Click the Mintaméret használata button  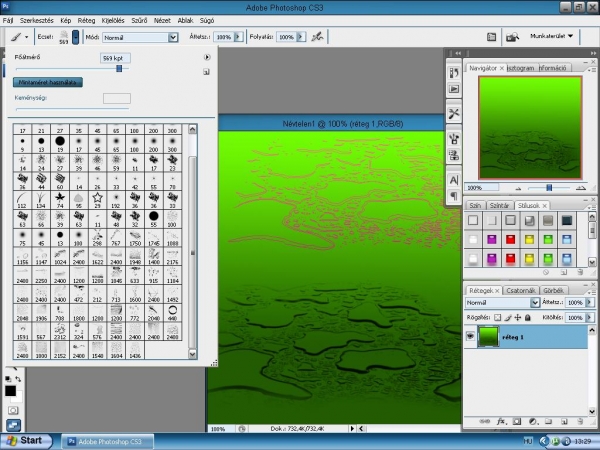[x=48, y=82]
